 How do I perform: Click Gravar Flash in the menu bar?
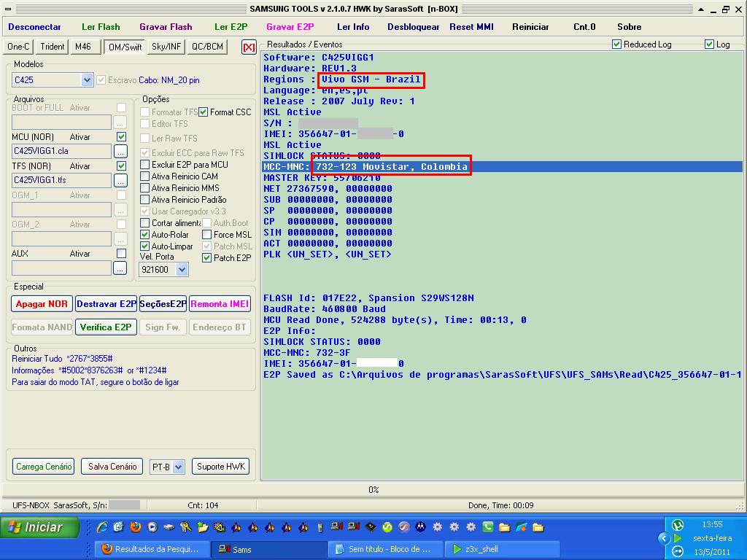(166, 27)
